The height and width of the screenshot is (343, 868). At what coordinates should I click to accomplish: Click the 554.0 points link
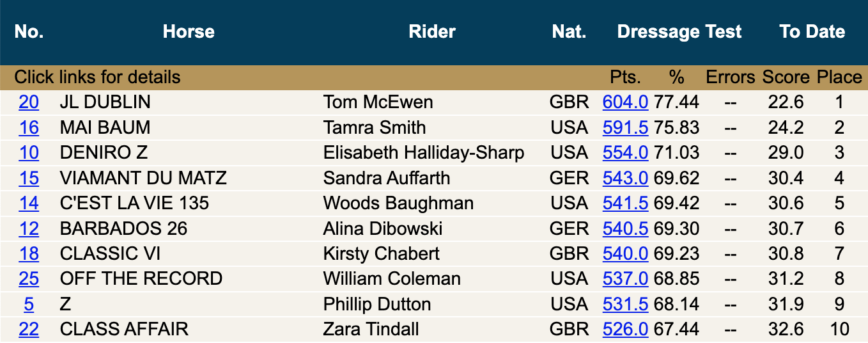click(x=625, y=152)
